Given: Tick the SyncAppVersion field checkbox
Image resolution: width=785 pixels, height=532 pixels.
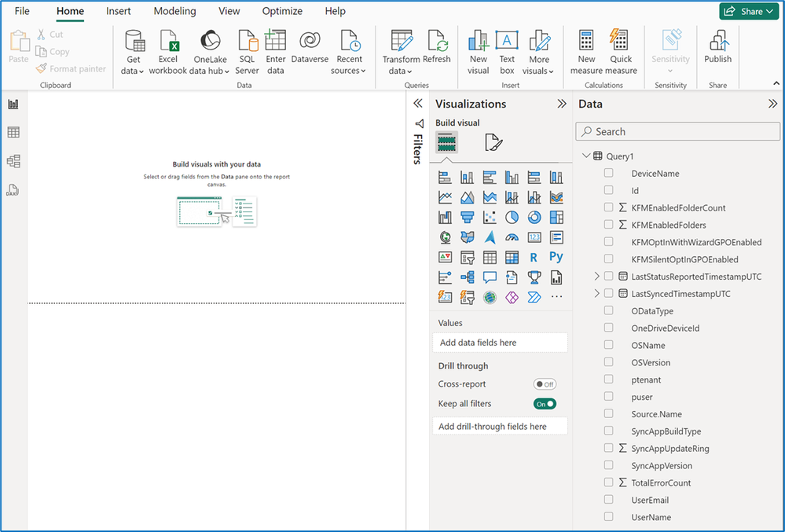Looking at the screenshot, I should 608,465.
